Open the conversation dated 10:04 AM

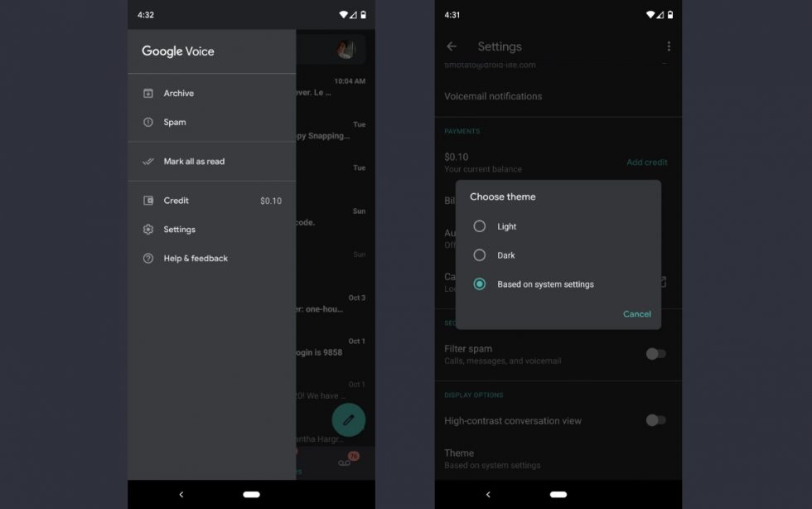coord(335,87)
